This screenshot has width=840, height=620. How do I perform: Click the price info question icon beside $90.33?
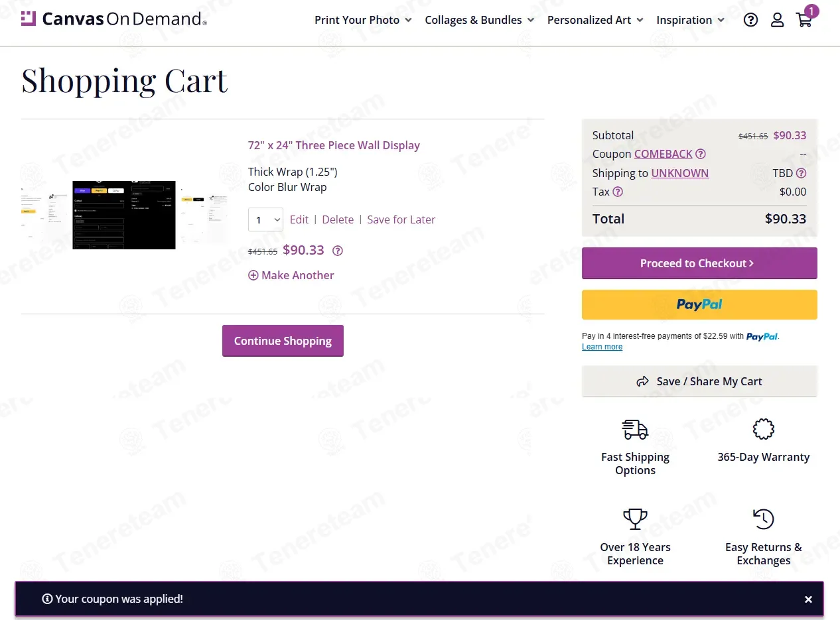[338, 251]
